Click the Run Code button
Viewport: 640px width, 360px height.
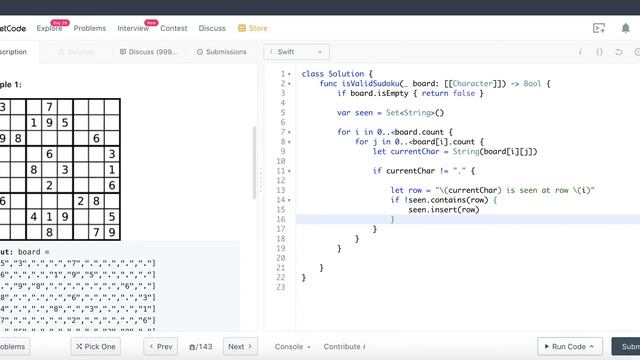[570, 347]
